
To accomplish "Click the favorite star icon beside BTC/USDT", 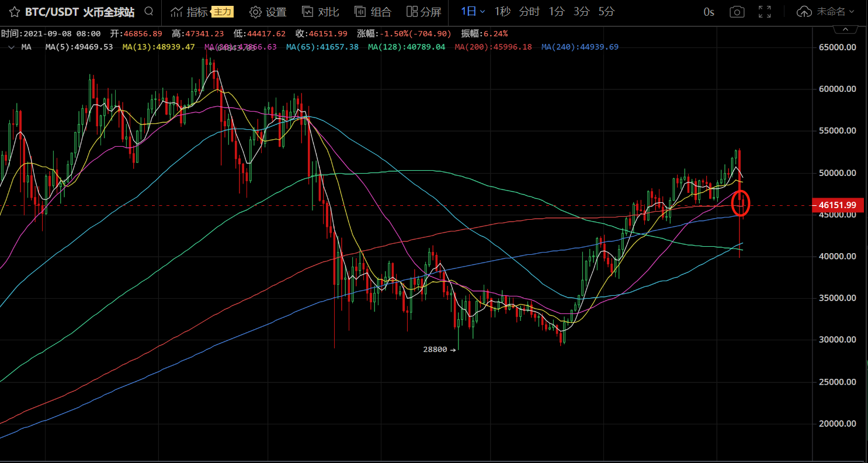I will (14, 12).
